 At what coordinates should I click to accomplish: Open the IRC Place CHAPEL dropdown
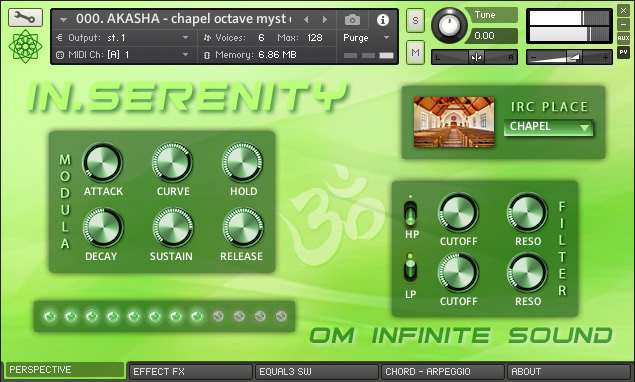[x=548, y=127]
